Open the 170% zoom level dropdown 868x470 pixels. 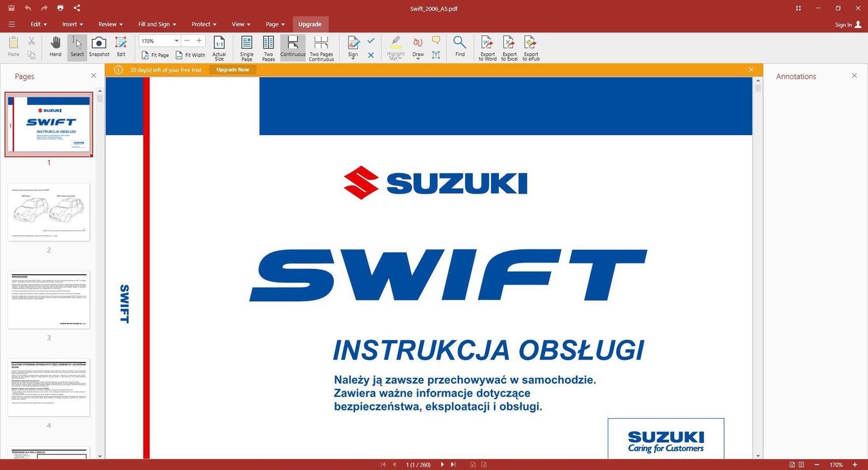click(x=177, y=41)
